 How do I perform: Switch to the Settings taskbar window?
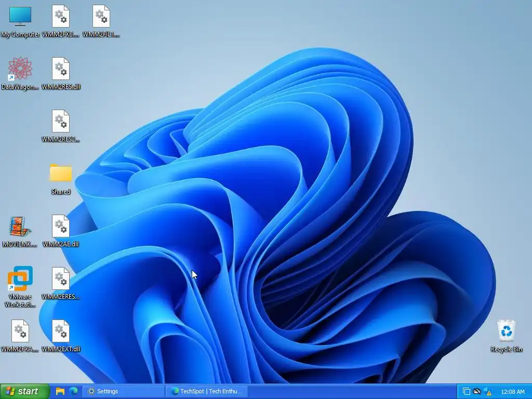coord(124,391)
